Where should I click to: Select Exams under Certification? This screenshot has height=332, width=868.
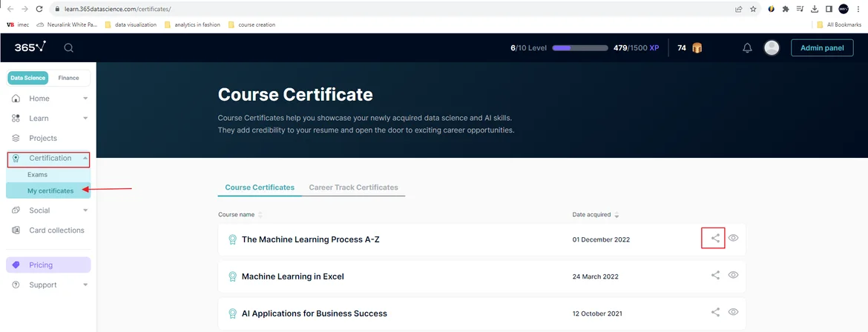(37, 175)
